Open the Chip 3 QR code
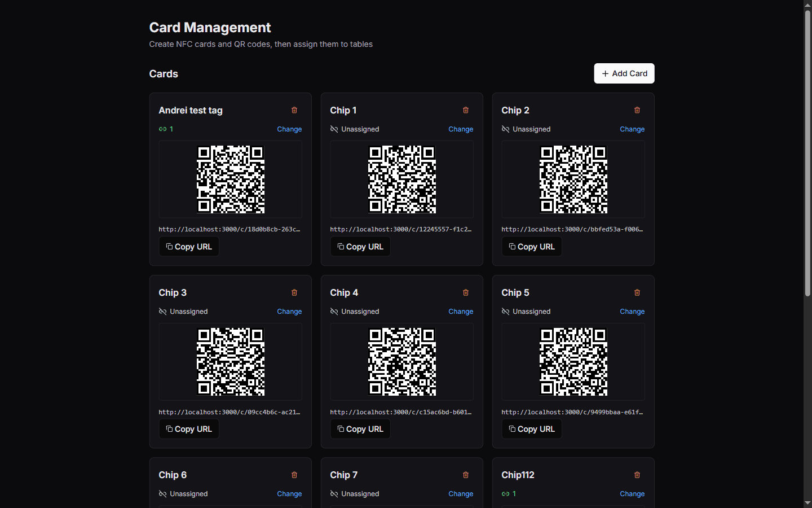This screenshot has width=812, height=508. 231,362
